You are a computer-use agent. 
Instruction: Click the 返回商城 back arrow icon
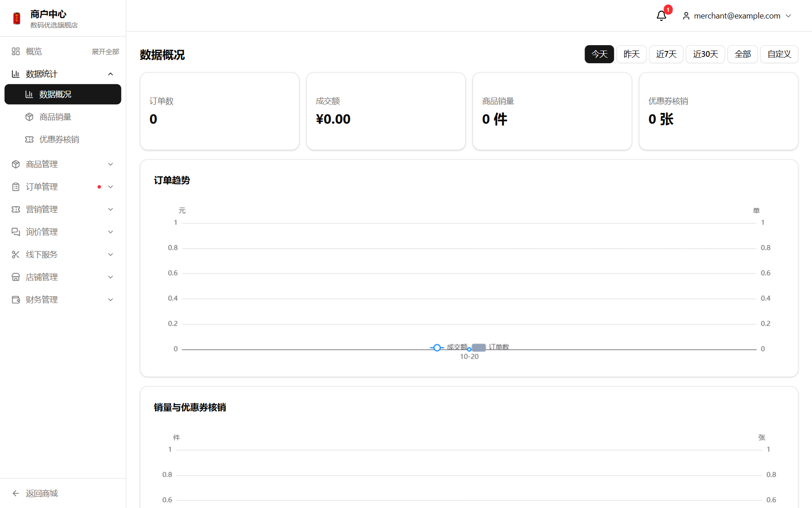(x=16, y=494)
